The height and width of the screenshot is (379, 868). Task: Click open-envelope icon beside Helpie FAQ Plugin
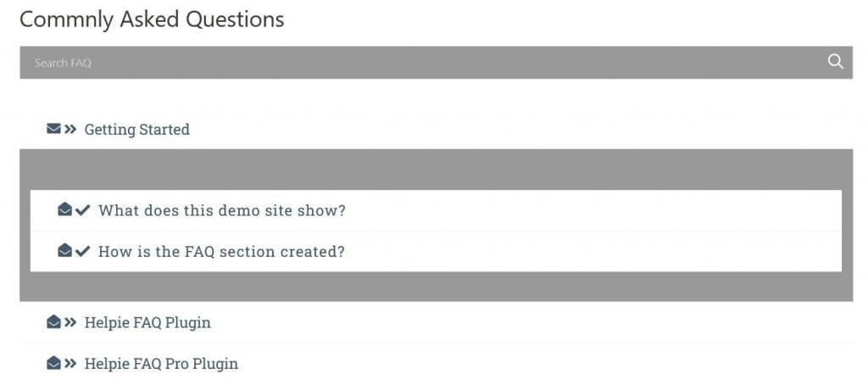[53, 322]
